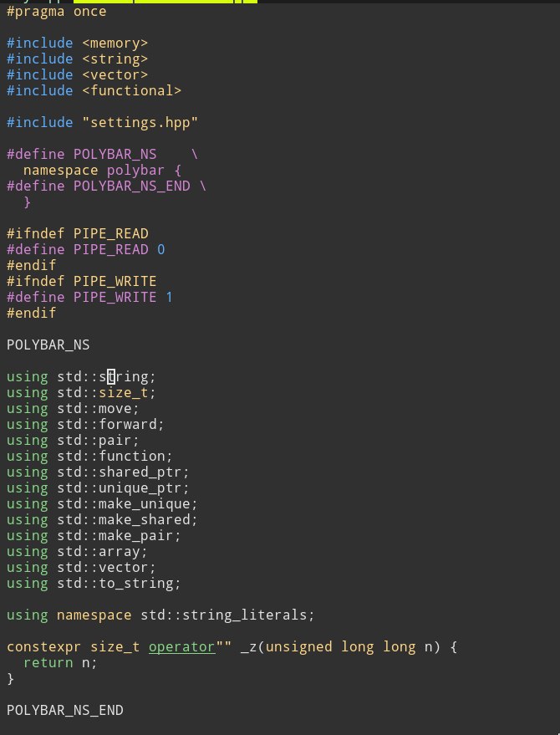
Task: Click the standalone 'POLYBAR_NS_END' line at bottom
Action: tap(65, 710)
